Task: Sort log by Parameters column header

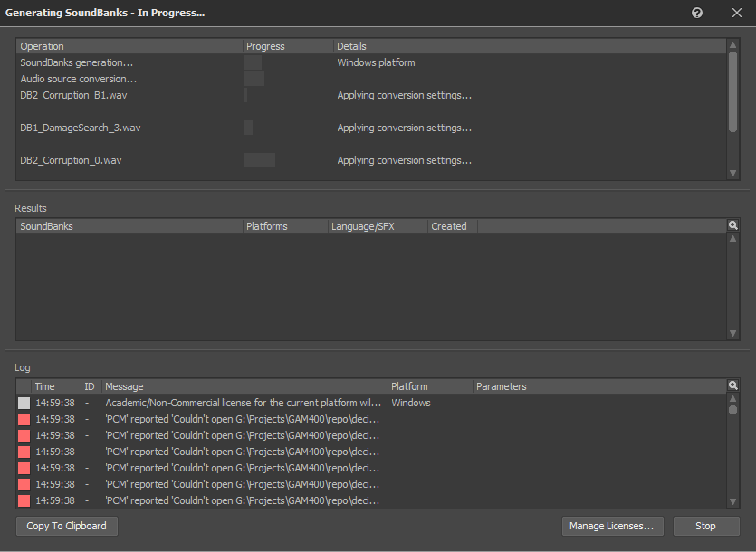Action: tap(599, 386)
